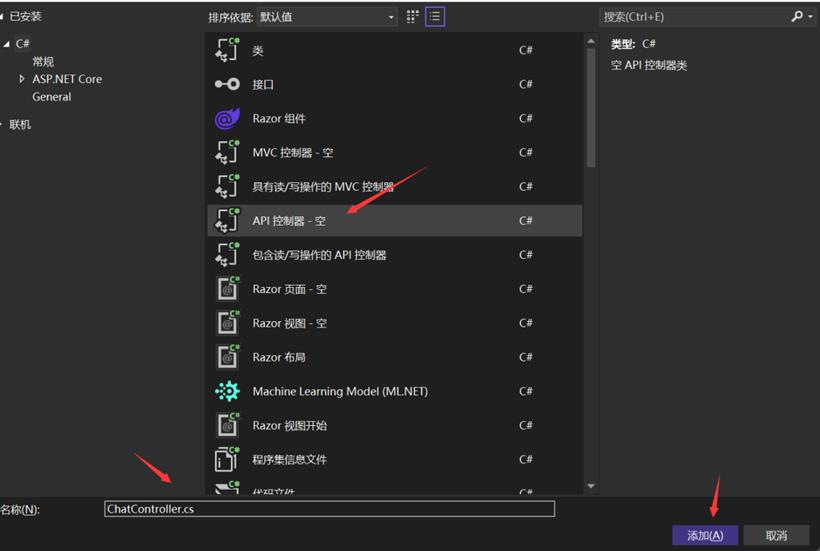Select the Razor 组件 template
This screenshot has width=820, height=551.
(x=394, y=119)
